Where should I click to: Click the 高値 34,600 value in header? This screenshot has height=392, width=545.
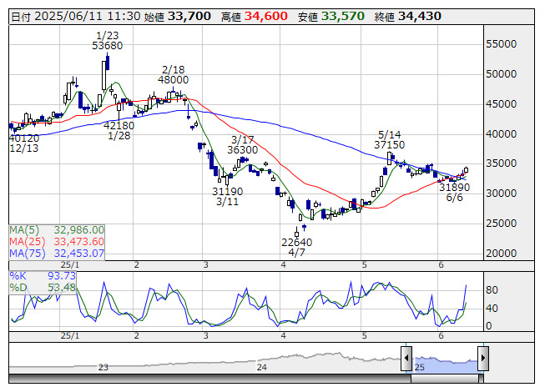tap(266, 16)
